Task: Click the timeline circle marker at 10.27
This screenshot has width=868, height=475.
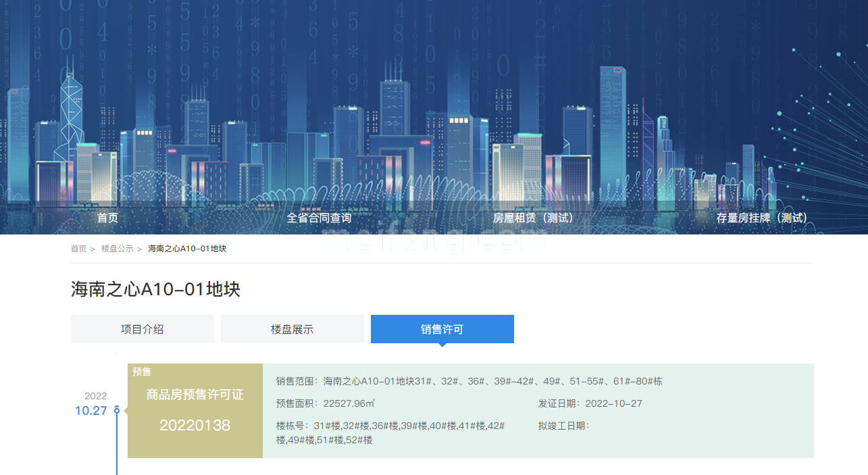Action: pyautogui.click(x=117, y=409)
